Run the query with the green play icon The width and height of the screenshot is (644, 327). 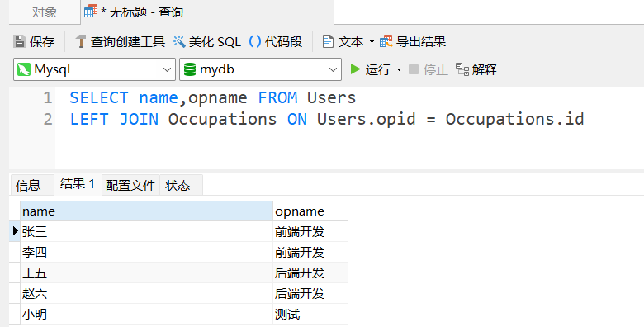point(355,69)
